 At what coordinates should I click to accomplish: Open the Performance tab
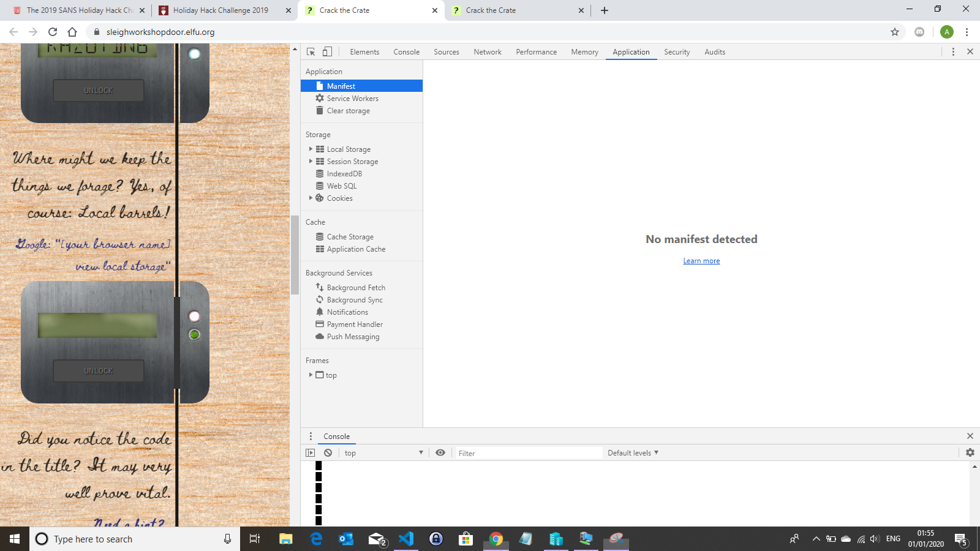point(537,52)
